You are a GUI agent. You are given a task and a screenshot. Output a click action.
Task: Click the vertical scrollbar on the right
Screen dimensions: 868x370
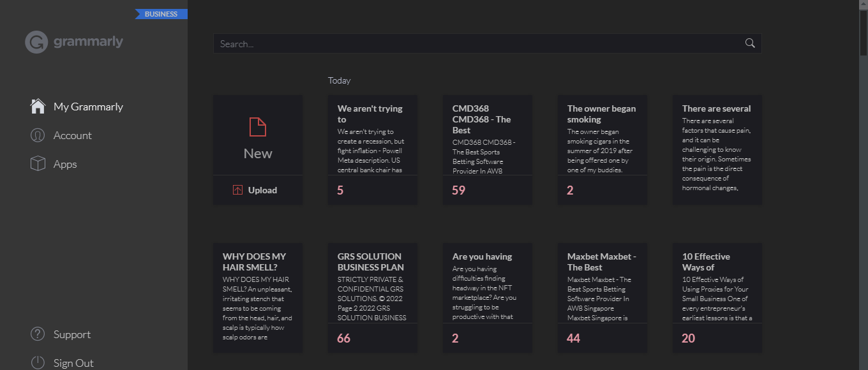coord(863,185)
